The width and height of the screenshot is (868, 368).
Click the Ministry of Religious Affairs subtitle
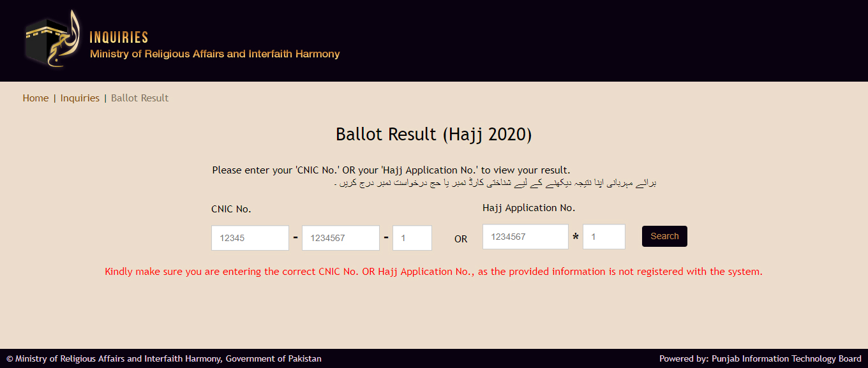tap(214, 54)
